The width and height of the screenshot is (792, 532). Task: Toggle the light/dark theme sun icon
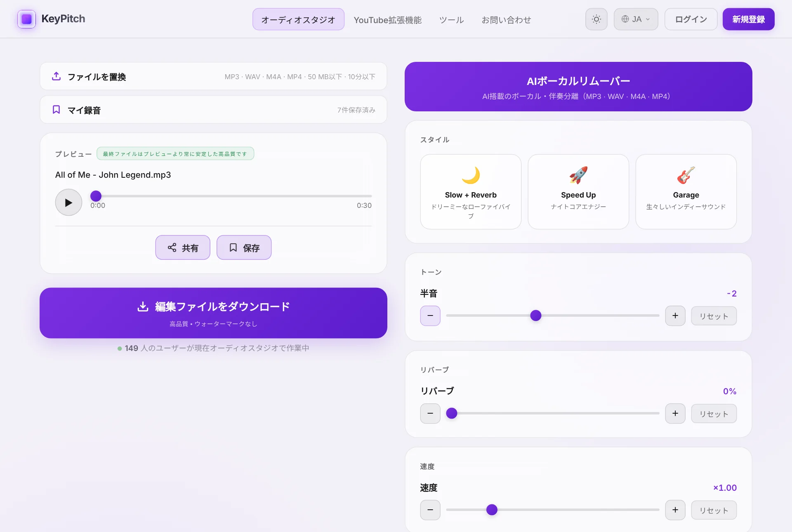(x=596, y=19)
